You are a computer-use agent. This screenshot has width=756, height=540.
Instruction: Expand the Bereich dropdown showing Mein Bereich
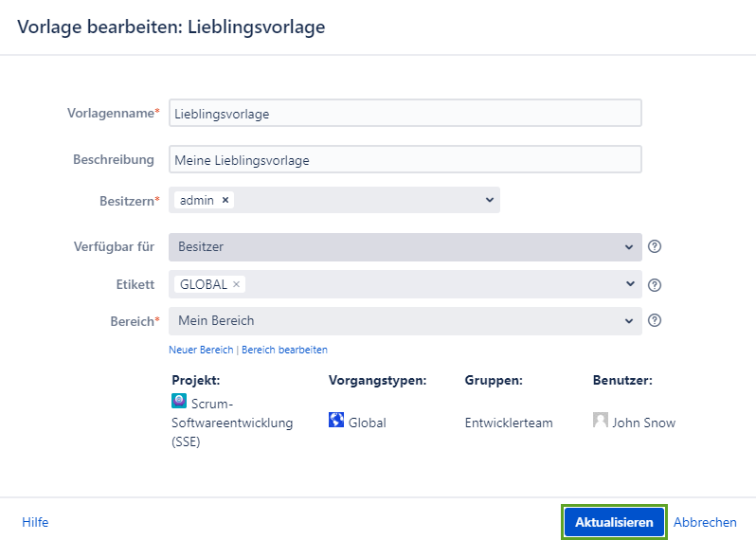coord(629,321)
